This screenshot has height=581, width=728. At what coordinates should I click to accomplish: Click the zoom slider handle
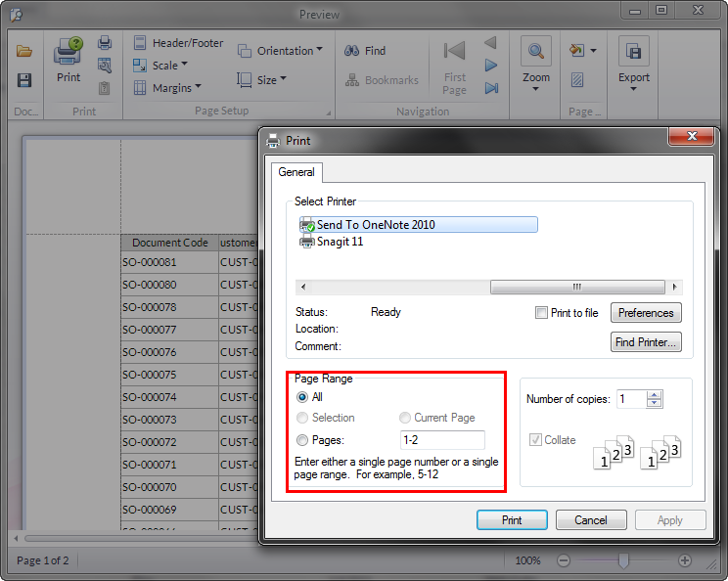pos(623,560)
